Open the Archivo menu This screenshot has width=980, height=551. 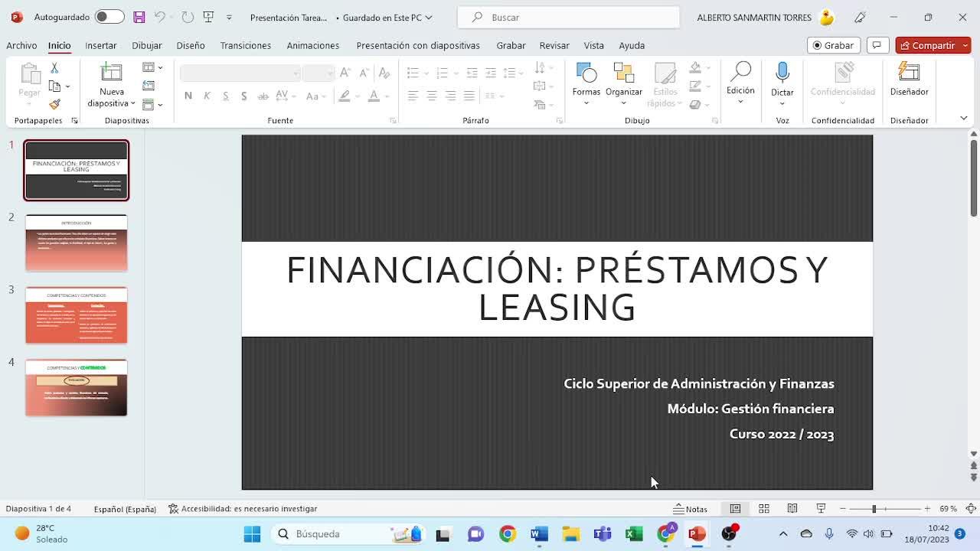[21, 45]
